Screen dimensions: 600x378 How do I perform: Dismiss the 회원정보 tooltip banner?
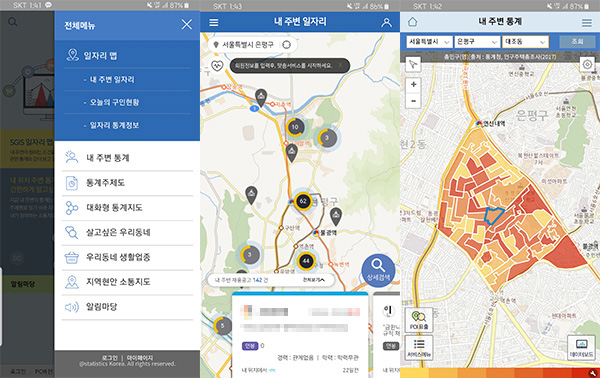pyautogui.click(x=340, y=65)
